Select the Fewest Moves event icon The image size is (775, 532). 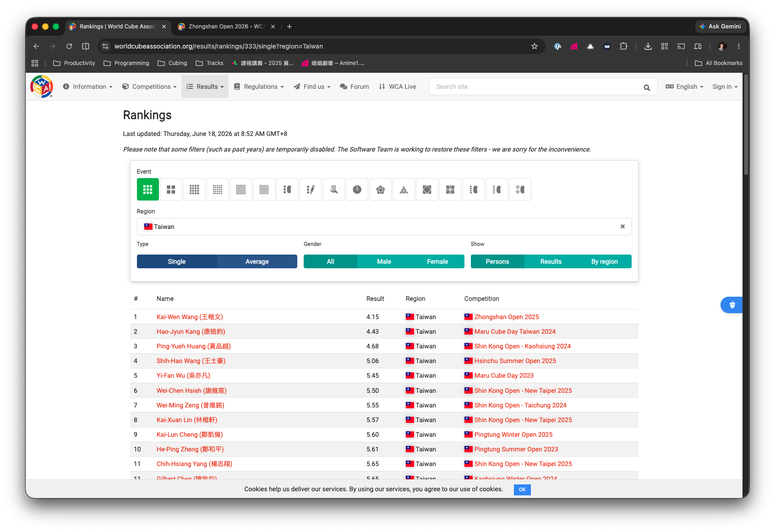pos(311,190)
